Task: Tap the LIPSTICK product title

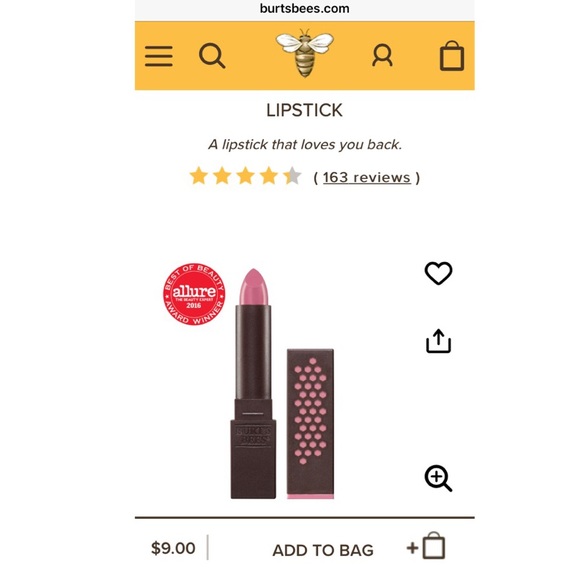Action: (304, 110)
